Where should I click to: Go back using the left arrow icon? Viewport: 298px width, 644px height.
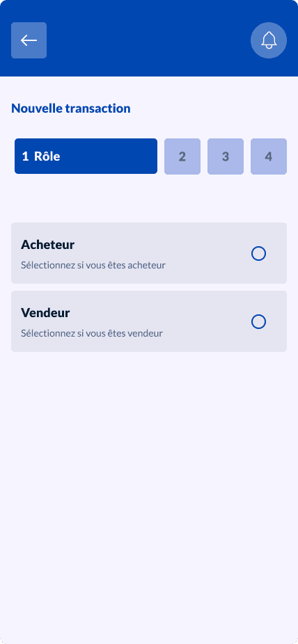click(29, 40)
